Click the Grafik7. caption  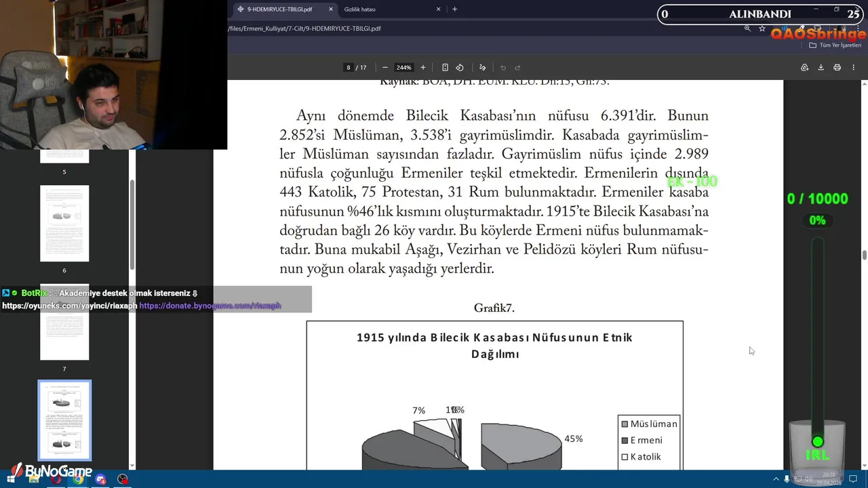[x=494, y=308]
